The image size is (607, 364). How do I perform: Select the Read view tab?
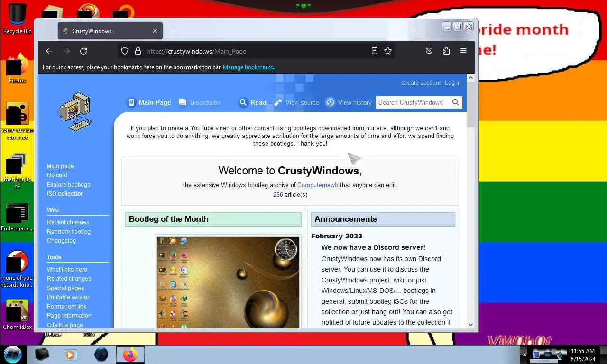pos(252,102)
